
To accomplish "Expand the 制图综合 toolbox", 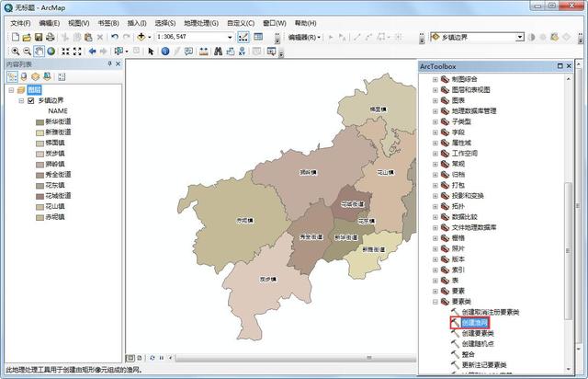I will point(435,80).
